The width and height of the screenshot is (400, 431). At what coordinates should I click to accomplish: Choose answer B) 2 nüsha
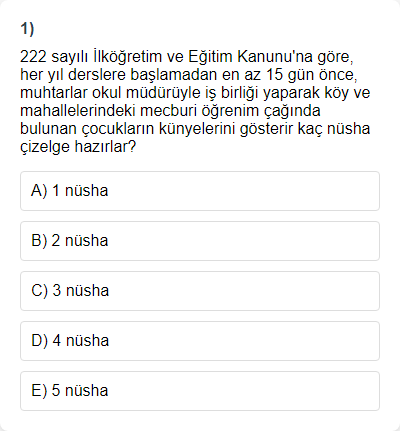click(x=200, y=241)
